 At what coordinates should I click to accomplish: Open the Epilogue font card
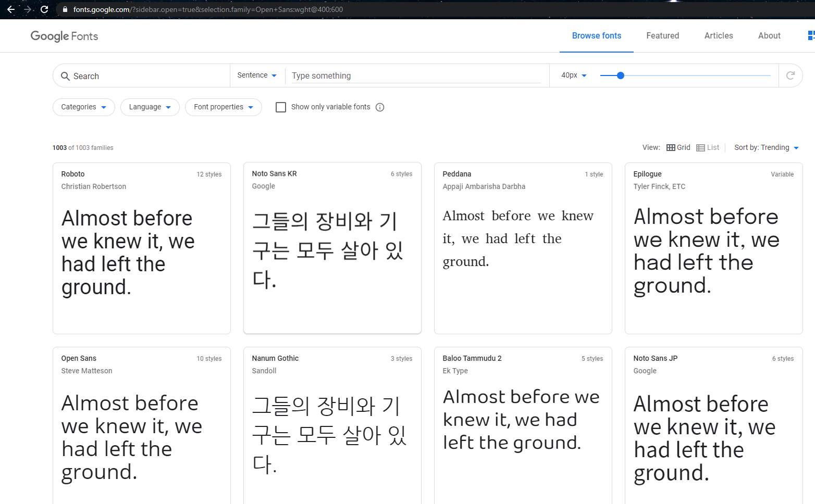[714, 248]
